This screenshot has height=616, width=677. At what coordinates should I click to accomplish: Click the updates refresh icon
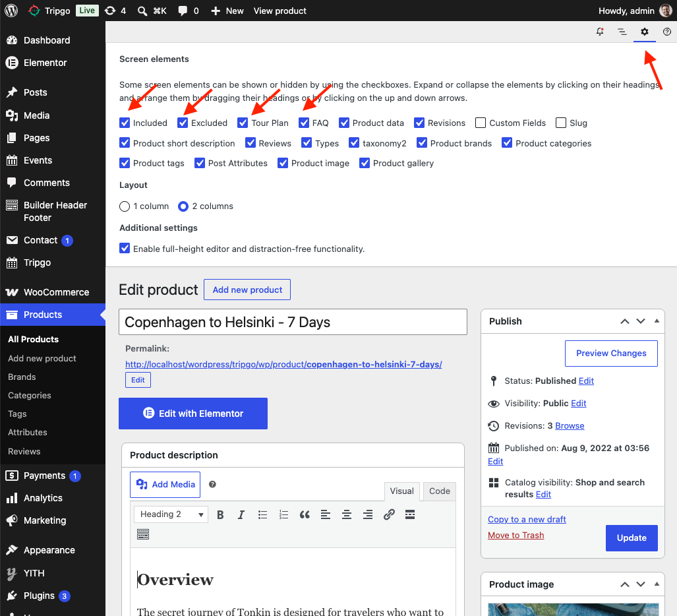click(x=111, y=11)
